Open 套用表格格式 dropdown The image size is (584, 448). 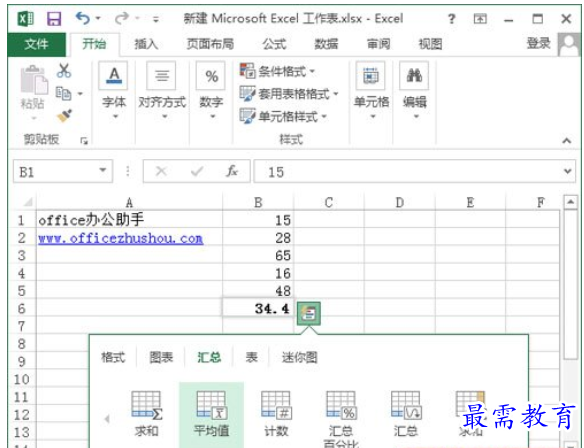pos(289,93)
